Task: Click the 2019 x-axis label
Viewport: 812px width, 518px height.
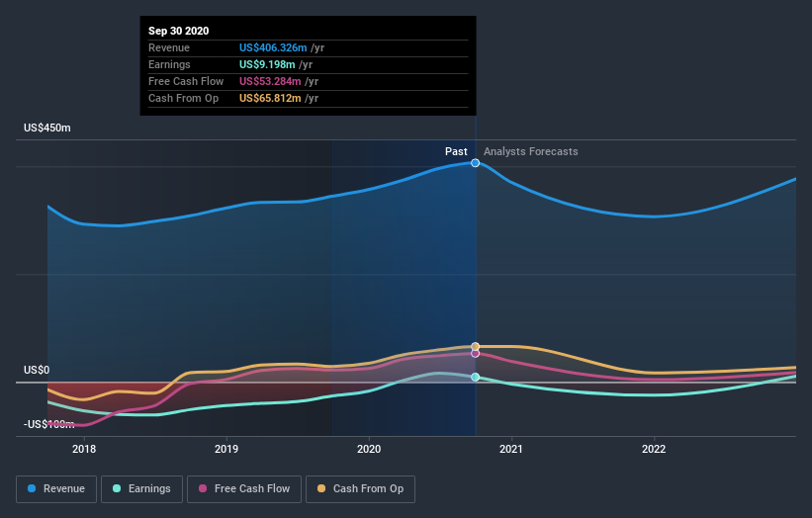Action: 226,449
